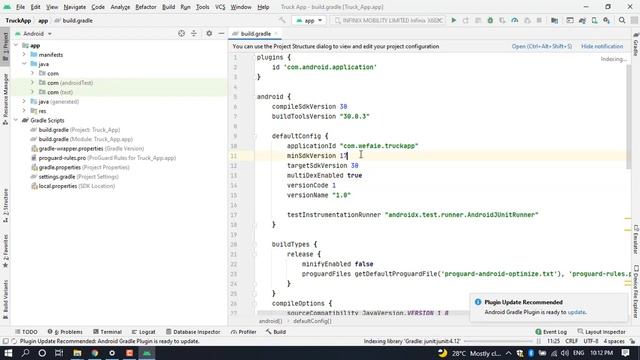Viewport: 640px width, 360px height.
Task: Open the Refactor menu
Action: pos(146,7)
